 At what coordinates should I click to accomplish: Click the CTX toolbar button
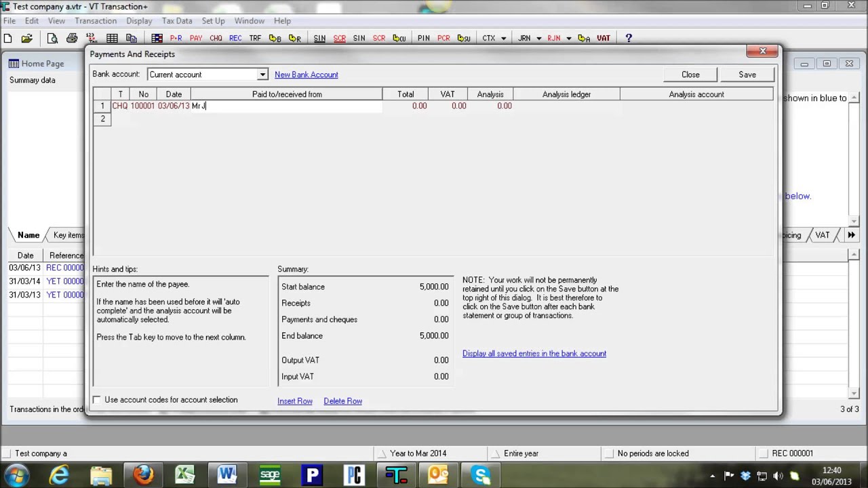(x=489, y=39)
